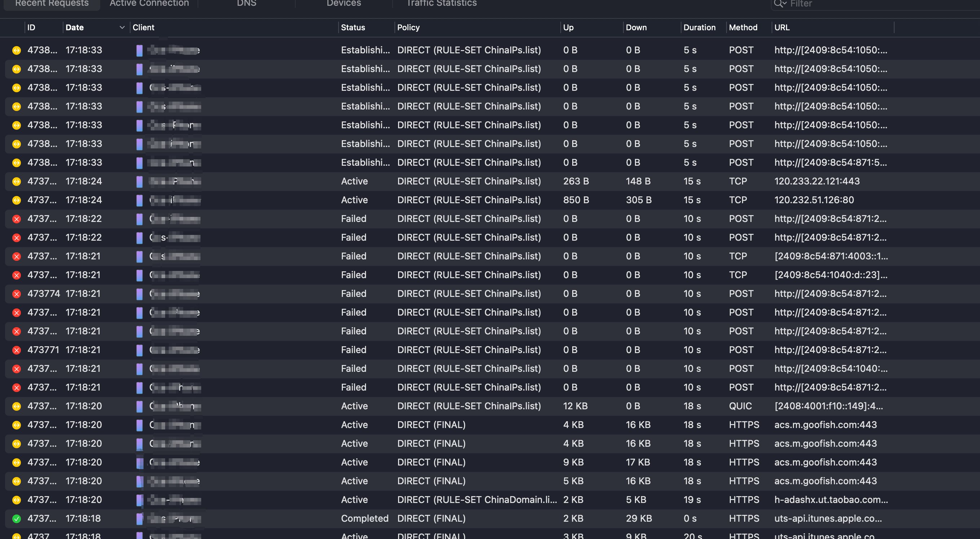Click yellow status icon on 120.233.22.121:443 row
980x539 pixels.
tap(16, 181)
